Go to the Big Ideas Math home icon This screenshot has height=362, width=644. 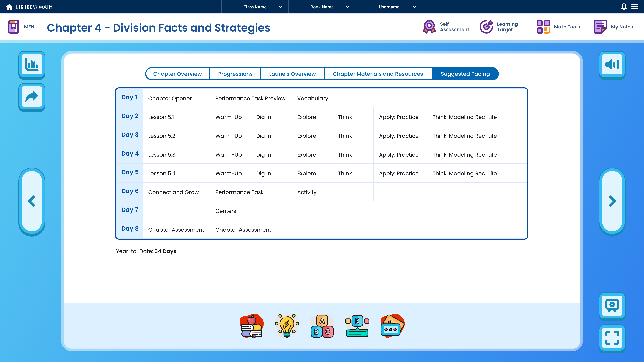click(9, 7)
